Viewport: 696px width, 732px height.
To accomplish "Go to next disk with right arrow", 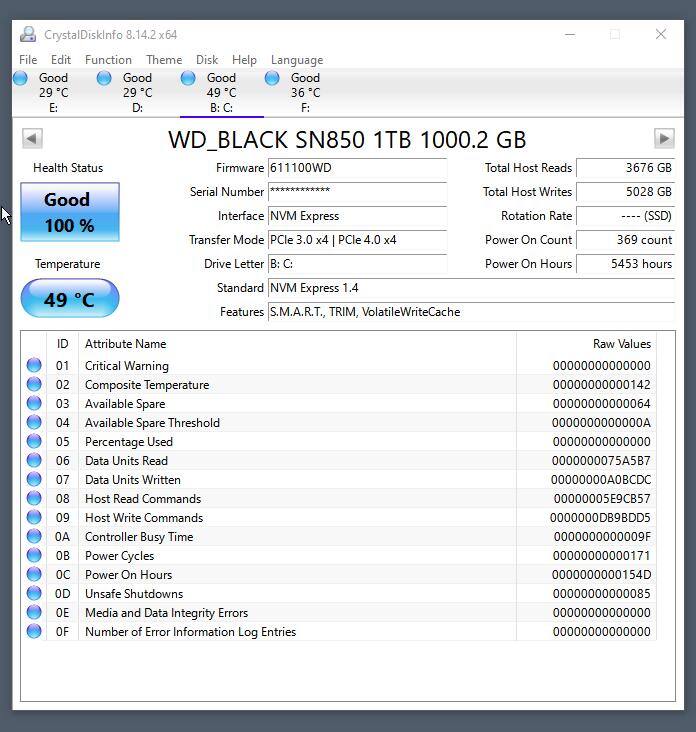I will point(664,139).
